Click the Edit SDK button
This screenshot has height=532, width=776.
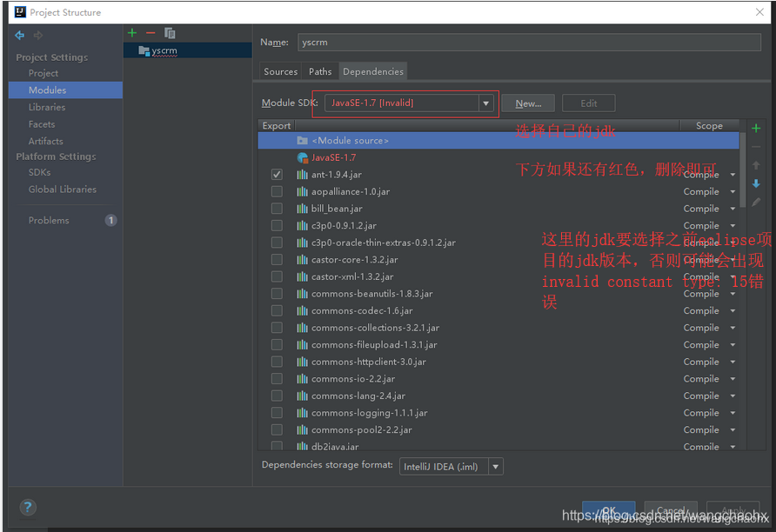coord(588,103)
